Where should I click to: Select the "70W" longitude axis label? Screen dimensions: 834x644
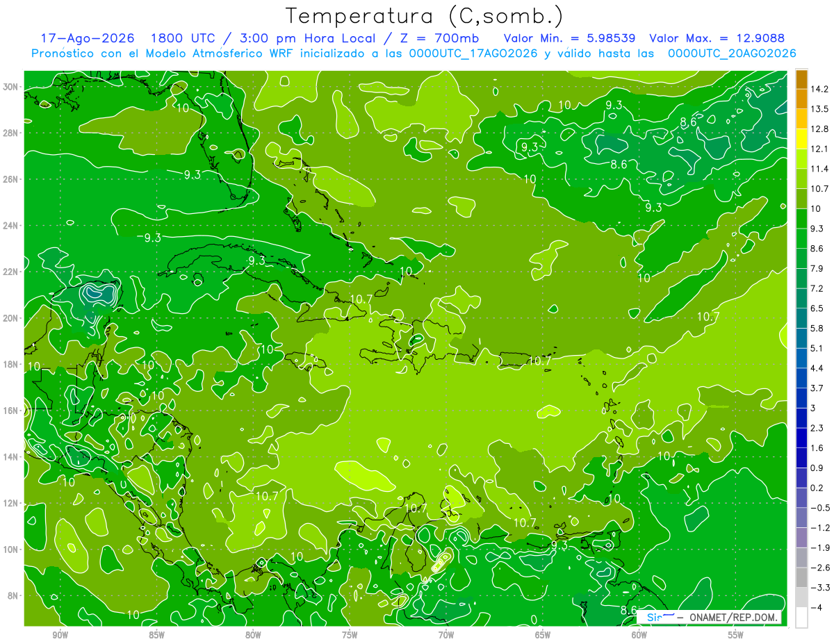point(446,635)
